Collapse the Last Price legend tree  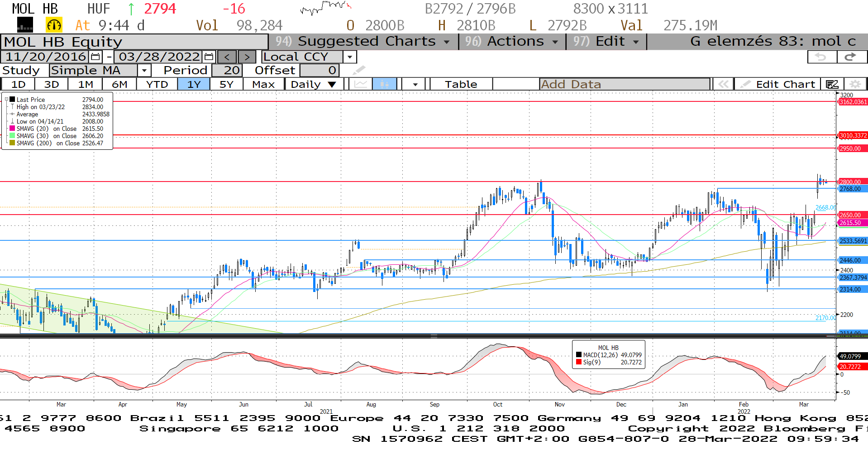click(x=6, y=99)
